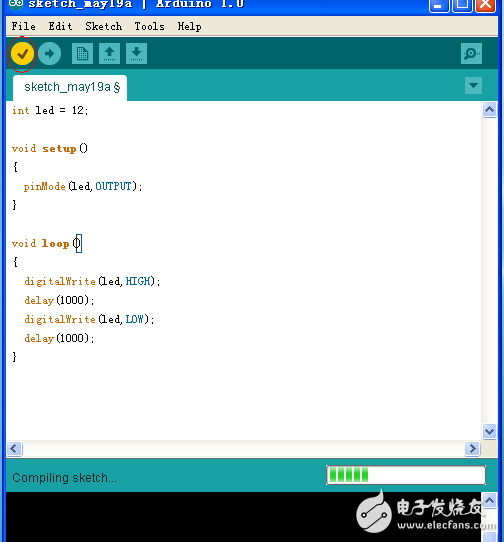
Task: Click the horizontal scroll left arrow
Action: 14,449
